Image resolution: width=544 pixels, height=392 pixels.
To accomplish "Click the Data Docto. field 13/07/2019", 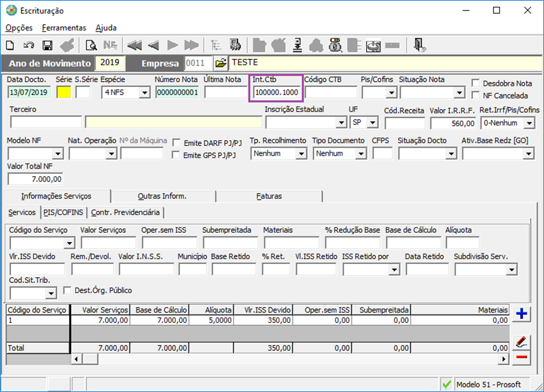I will 29,92.
